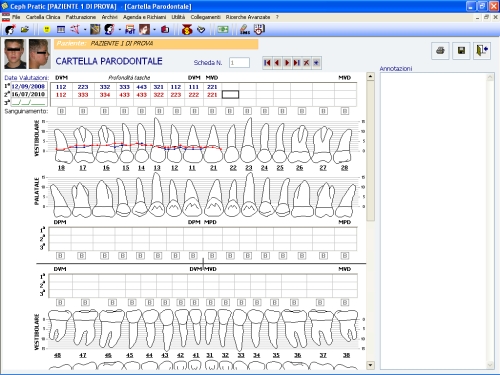Click the Scheda N. number field
Viewport: 500px width, 375px height.
pos(239,63)
